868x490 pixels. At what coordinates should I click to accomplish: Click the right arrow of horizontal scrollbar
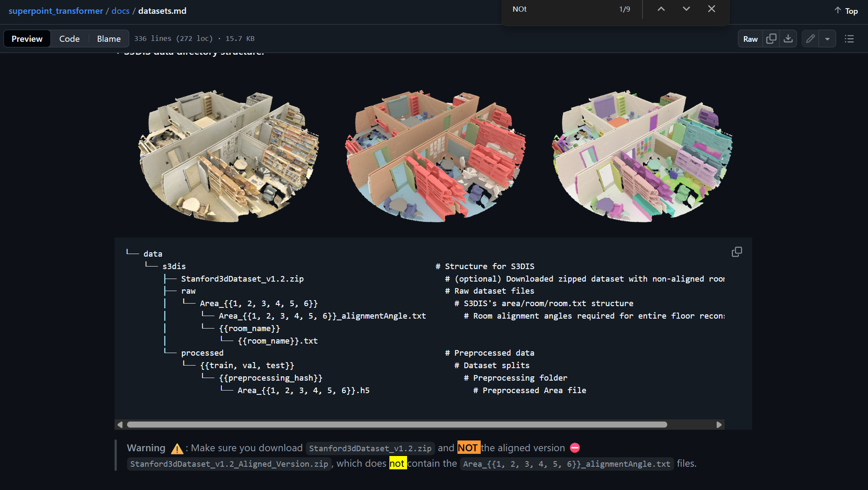[719, 425]
